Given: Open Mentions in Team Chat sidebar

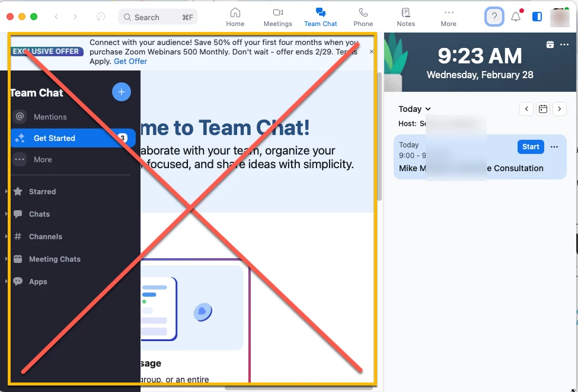Looking at the screenshot, I should click(71, 117).
